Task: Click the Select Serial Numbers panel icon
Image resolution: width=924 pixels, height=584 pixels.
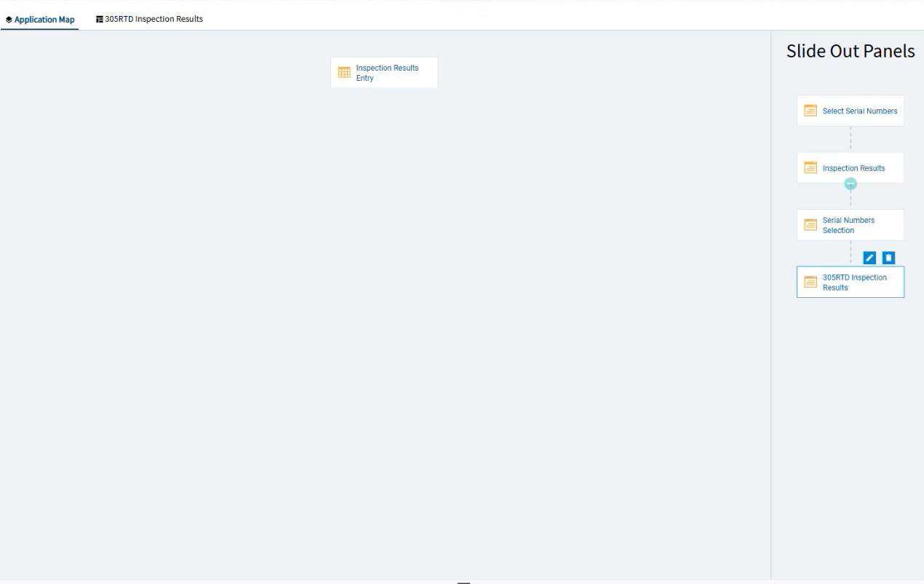Action: coord(811,111)
